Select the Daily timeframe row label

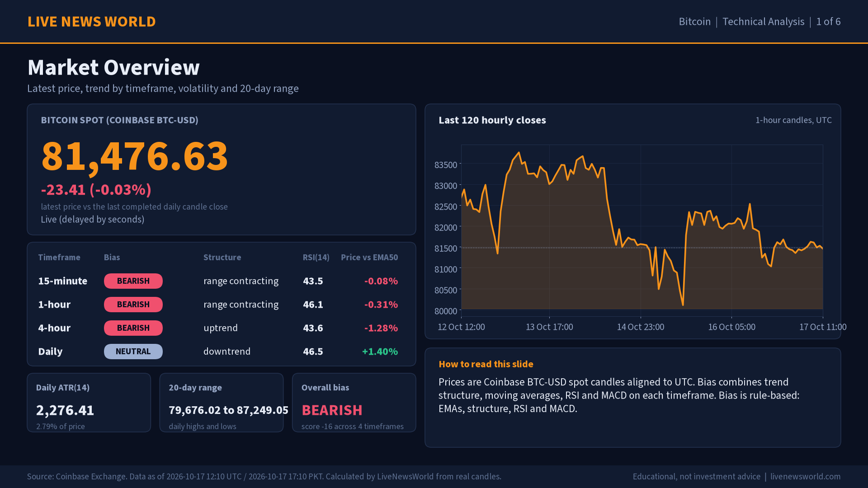click(x=50, y=352)
